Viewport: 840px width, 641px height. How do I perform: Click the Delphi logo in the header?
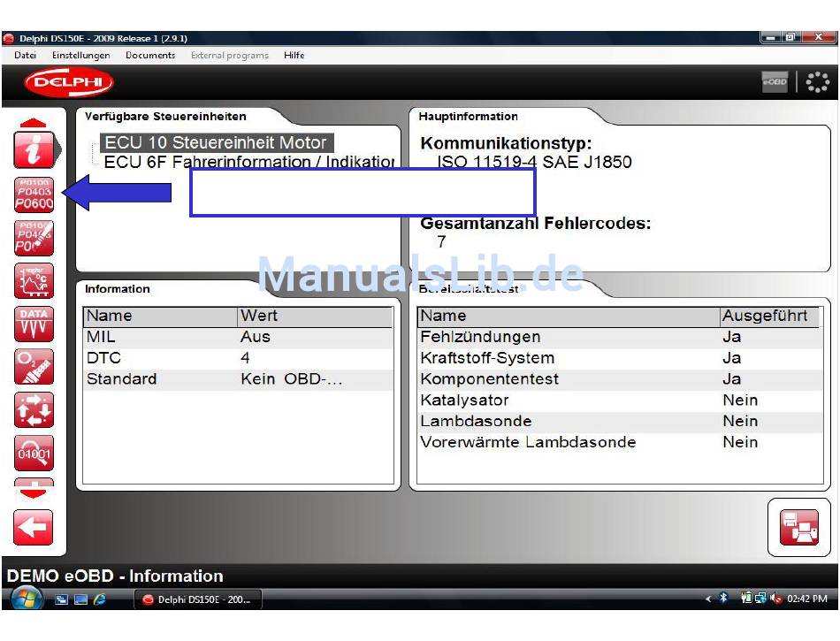tap(69, 82)
